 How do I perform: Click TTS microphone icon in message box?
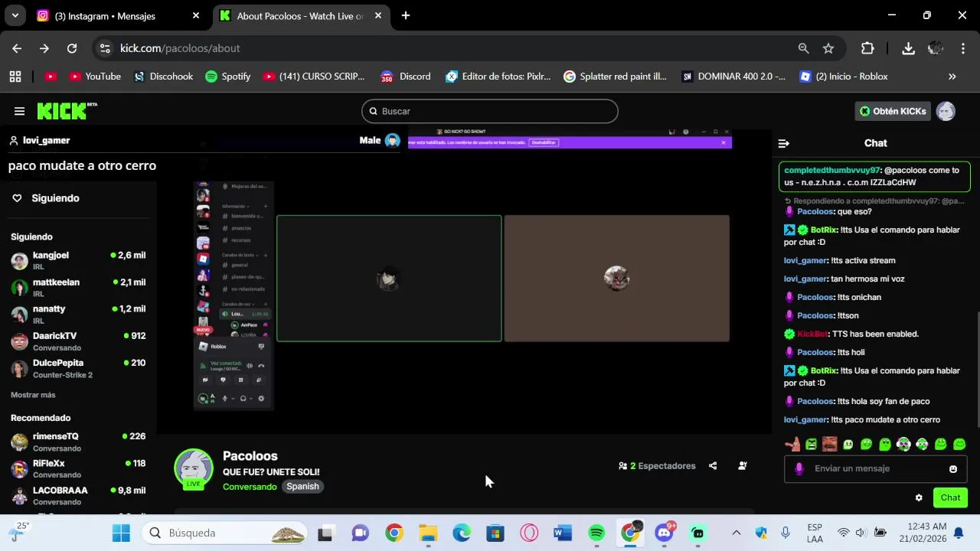[x=799, y=468]
